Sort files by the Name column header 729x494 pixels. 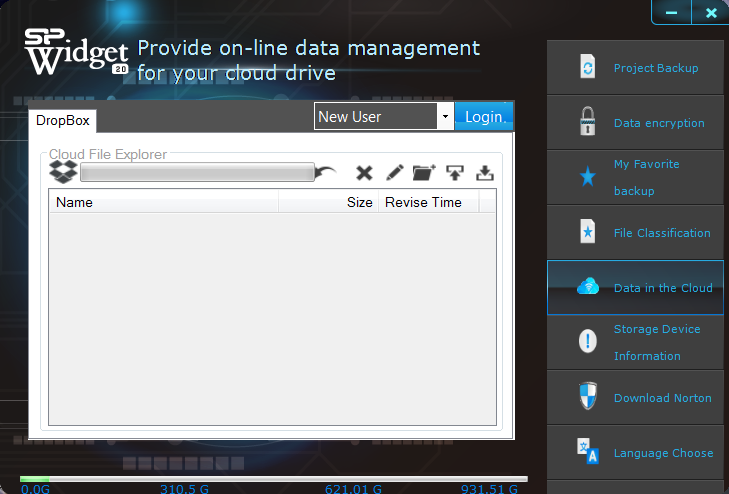pos(163,202)
